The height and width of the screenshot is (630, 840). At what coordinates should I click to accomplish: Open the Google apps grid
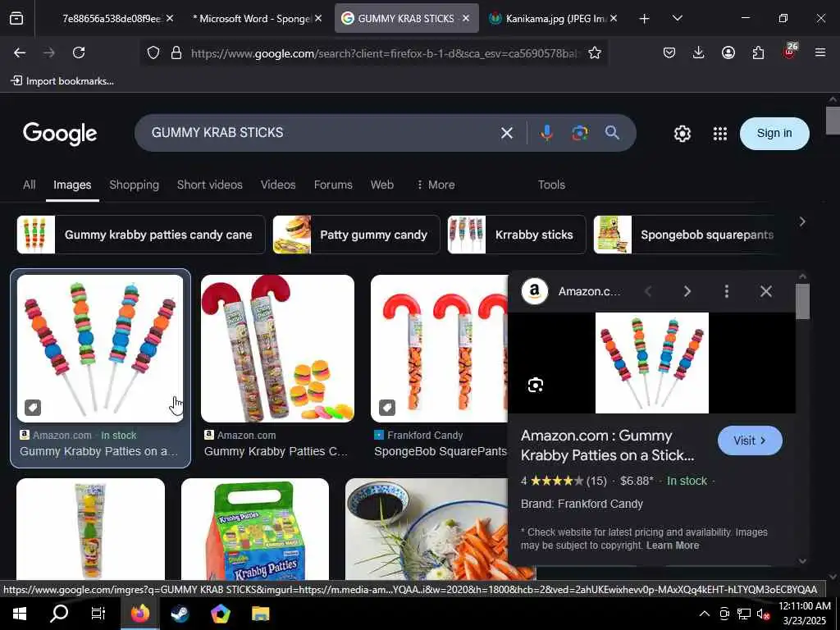[x=720, y=134]
